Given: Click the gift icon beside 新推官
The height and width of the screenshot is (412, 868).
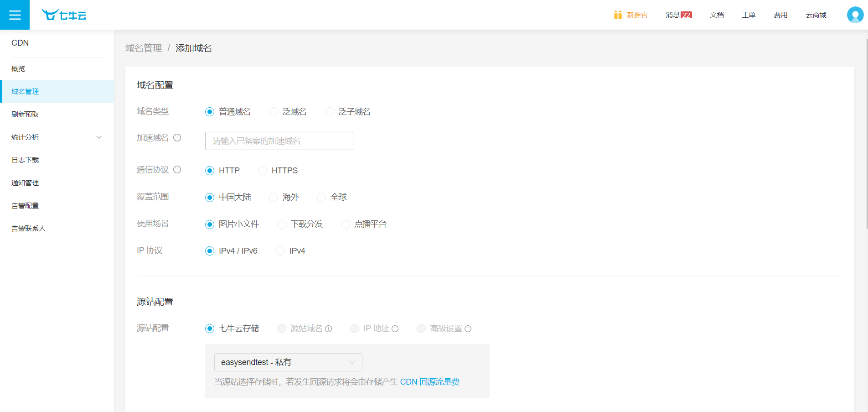Looking at the screenshot, I should point(618,15).
